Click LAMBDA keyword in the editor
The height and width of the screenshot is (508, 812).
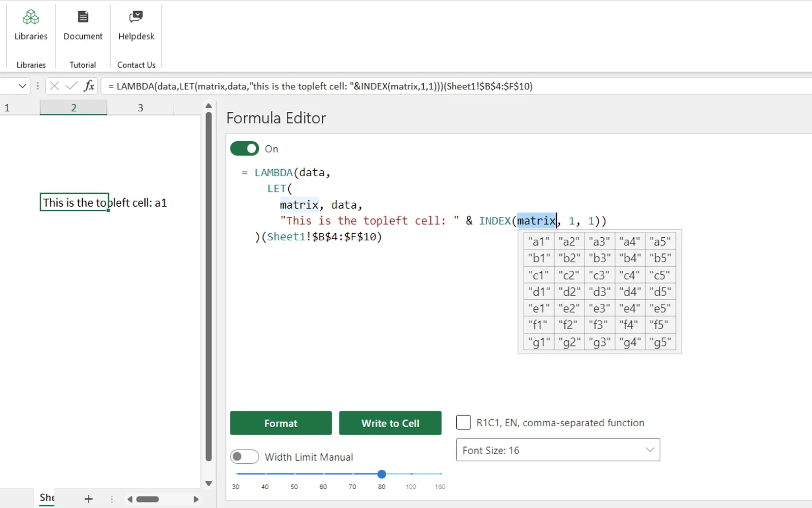point(274,173)
